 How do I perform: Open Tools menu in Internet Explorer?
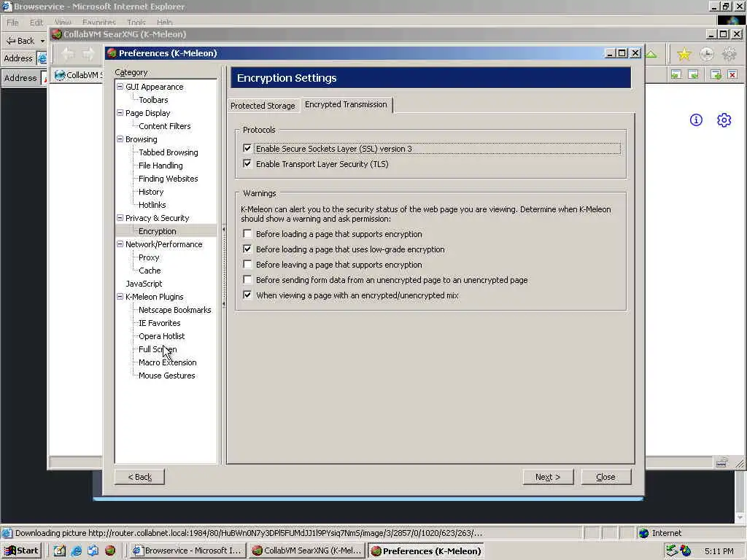136,23
